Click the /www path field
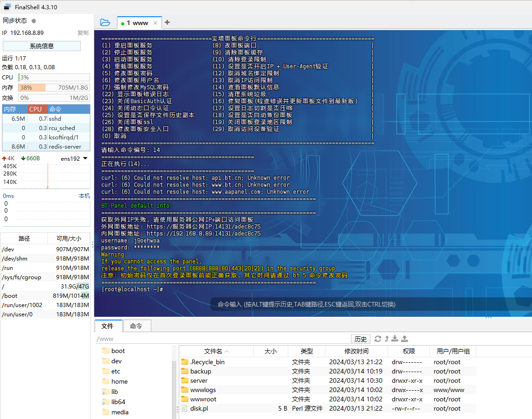Screen dimensions: 532x419 point(222,339)
